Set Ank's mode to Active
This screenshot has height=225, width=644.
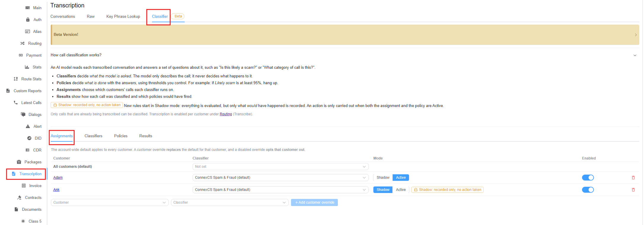[x=401, y=190]
